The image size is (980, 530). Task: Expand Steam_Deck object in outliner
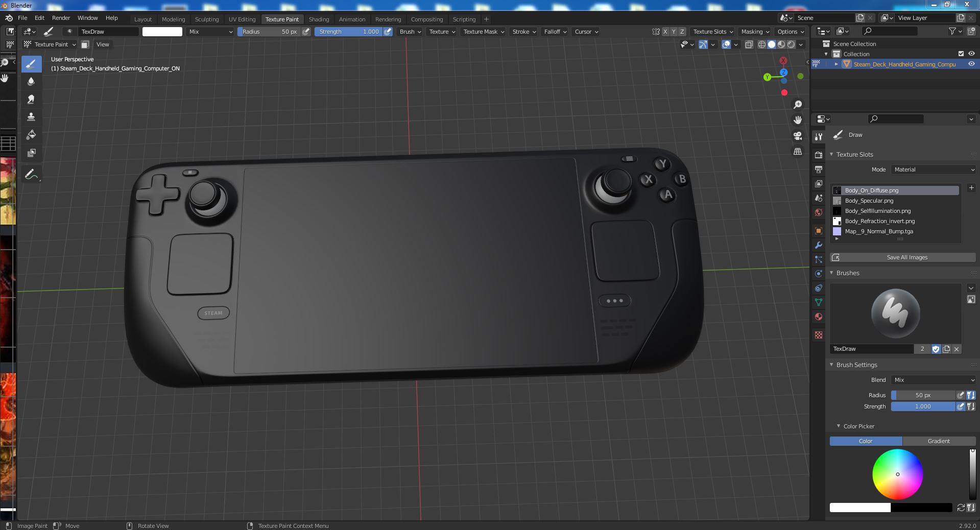[836, 64]
